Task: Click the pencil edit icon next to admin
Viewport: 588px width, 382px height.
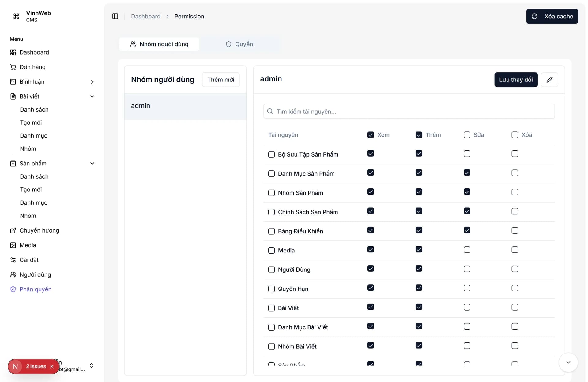Action: pyautogui.click(x=550, y=80)
